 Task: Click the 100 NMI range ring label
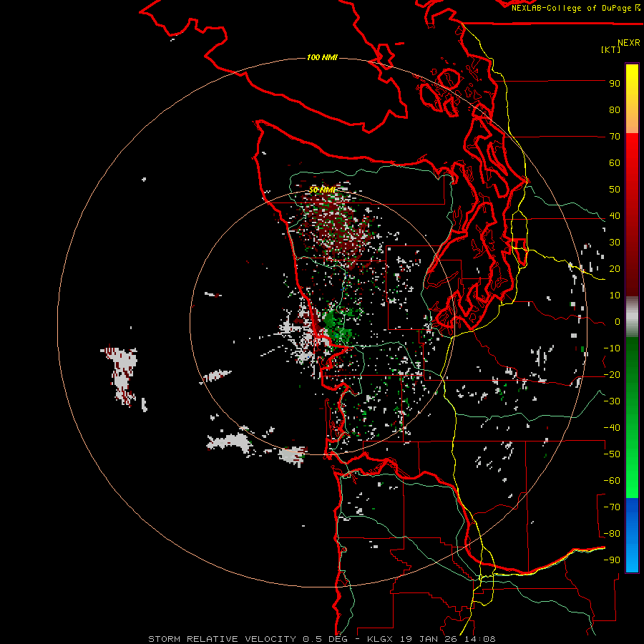pyautogui.click(x=322, y=57)
